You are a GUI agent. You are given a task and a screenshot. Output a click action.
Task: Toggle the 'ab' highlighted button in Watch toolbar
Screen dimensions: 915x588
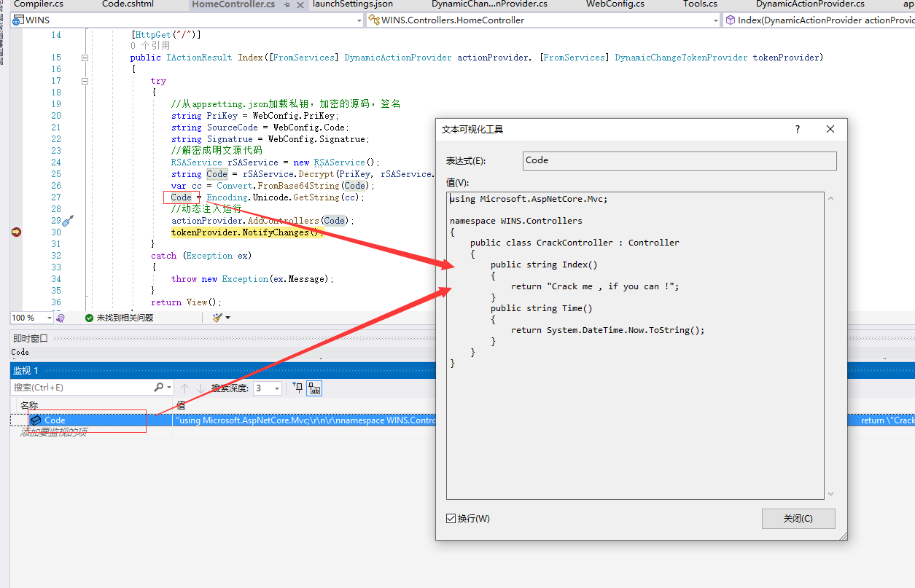(x=314, y=388)
